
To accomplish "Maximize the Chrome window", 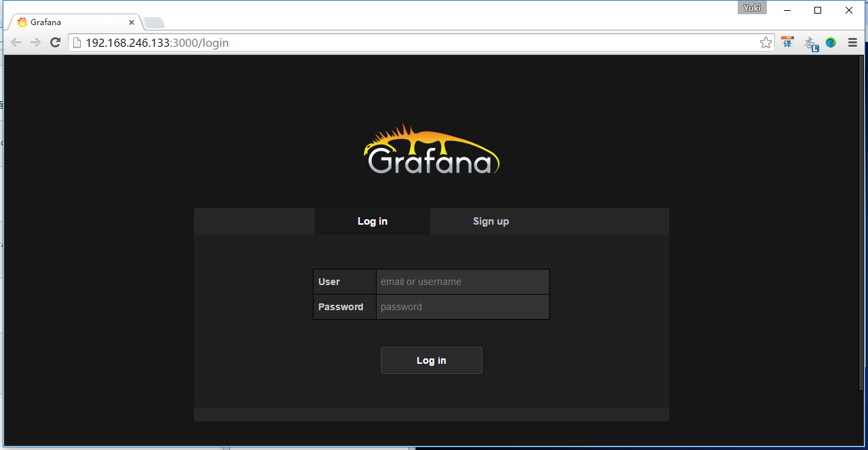I will click(x=818, y=10).
